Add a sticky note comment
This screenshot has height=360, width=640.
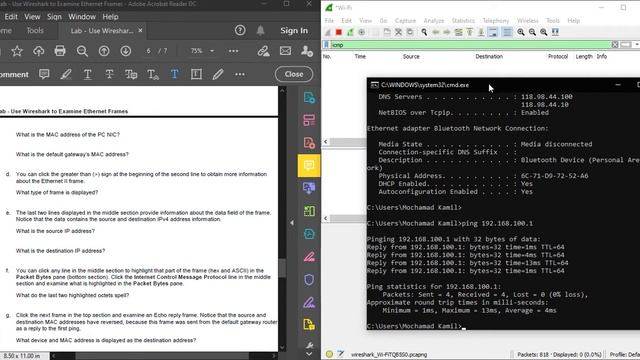(x=44, y=74)
